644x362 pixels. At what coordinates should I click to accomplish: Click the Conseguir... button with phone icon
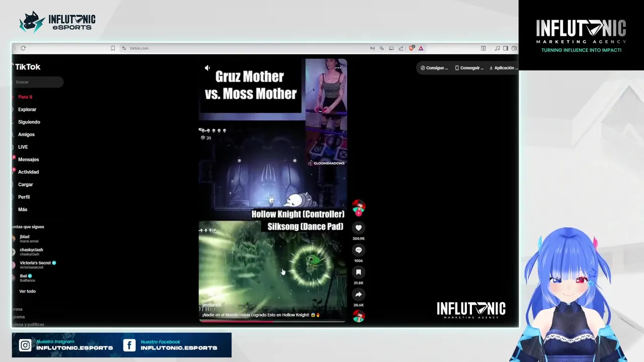coord(469,68)
